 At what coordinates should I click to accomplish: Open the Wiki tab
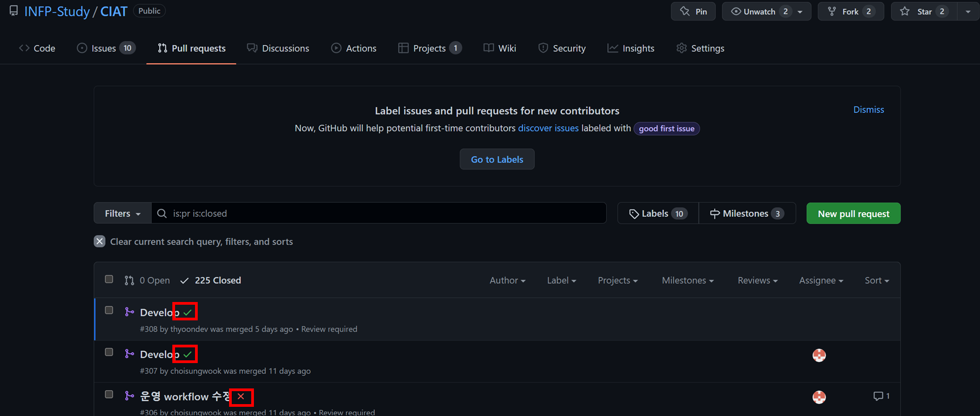point(500,48)
